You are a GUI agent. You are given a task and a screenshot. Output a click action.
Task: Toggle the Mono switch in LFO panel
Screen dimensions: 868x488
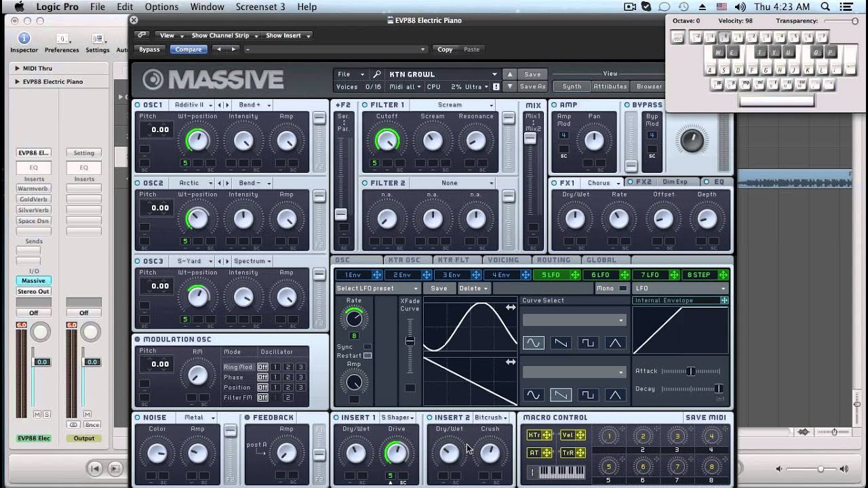[x=623, y=288]
